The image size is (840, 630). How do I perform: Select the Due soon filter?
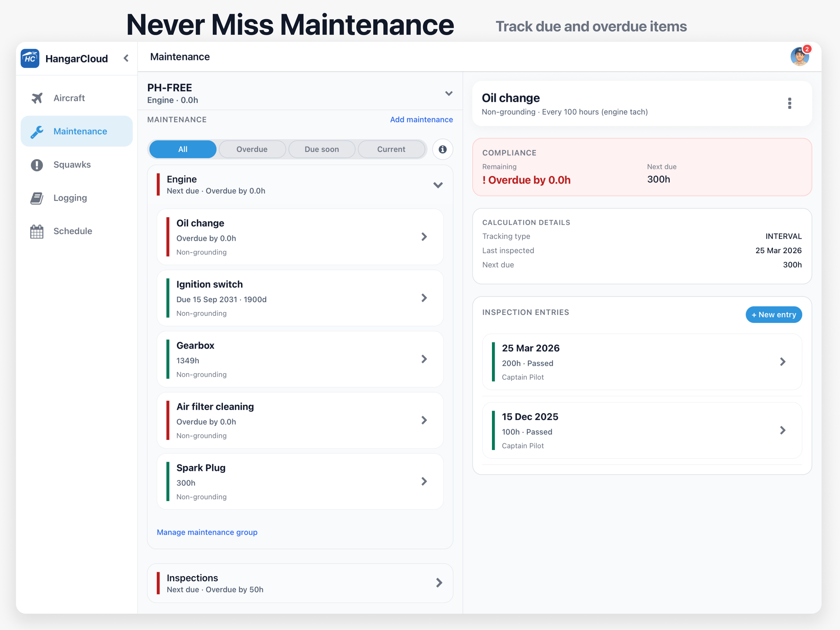(x=322, y=149)
